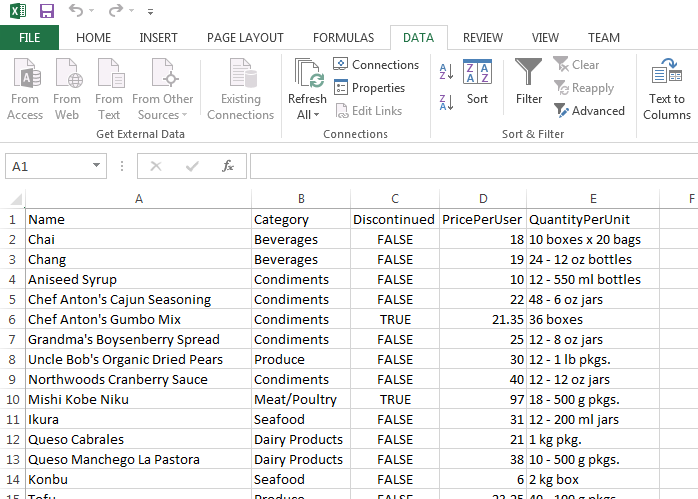Click Edit Links

(x=369, y=111)
